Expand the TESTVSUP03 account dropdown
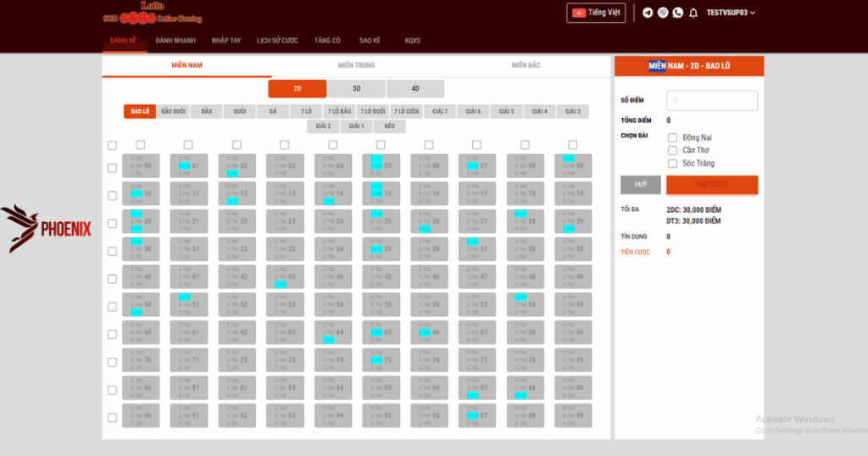This screenshot has height=456, width=868. (x=731, y=13)
